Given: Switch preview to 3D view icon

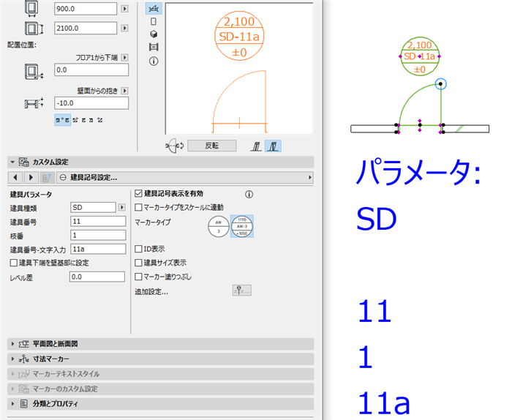Looking at the screenshot, I should click(x=154, y=34).
